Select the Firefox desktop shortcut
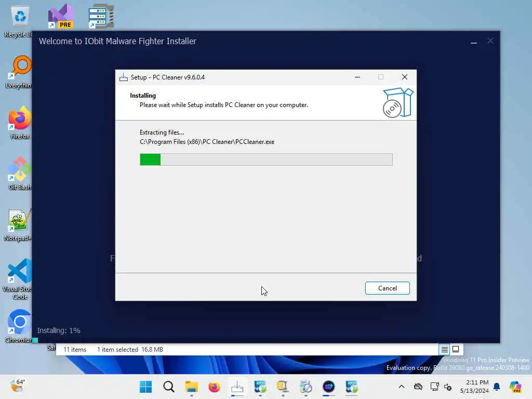The width and height of the screenshot is (532, 399). point(19,123)
